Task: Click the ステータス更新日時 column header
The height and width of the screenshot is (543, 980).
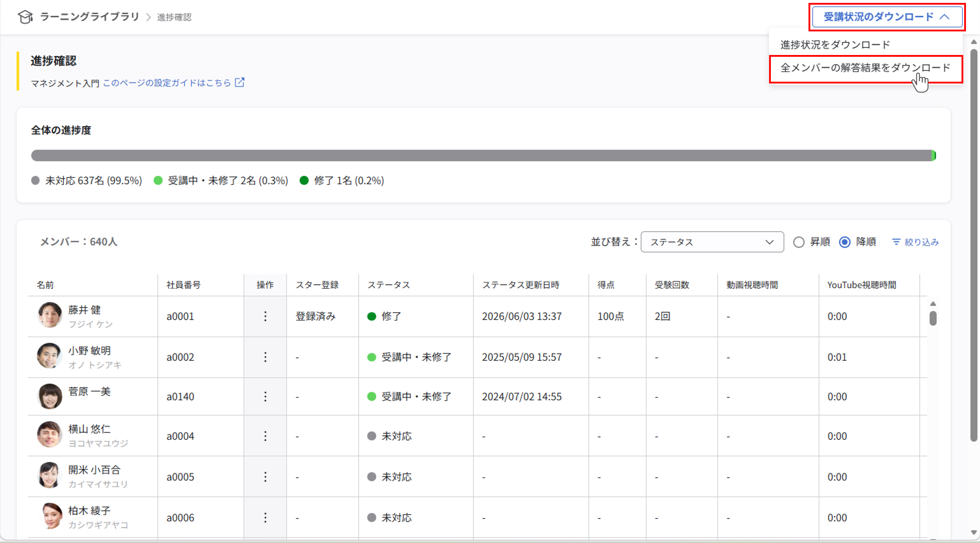Action: tap(521, 285)
